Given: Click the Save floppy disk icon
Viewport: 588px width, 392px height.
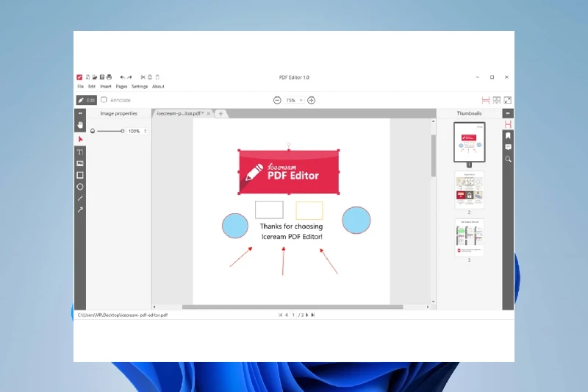Looking at the screenshot, I should [101, 77].
